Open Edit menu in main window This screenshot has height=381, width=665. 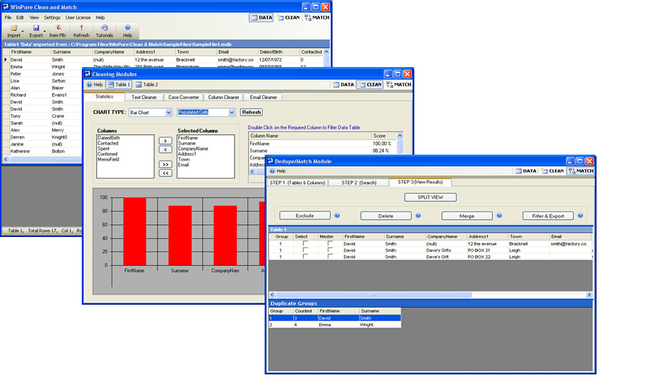pos(20,18)
